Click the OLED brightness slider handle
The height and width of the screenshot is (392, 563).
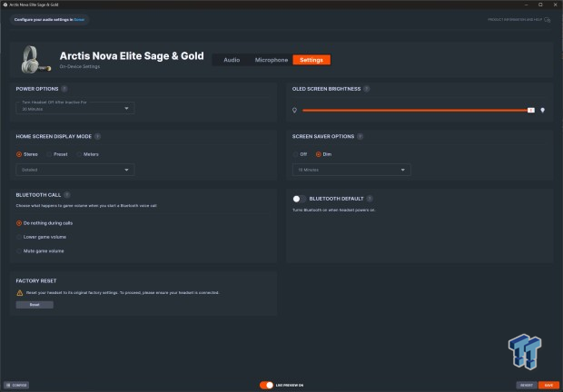(x=531, y=110)
